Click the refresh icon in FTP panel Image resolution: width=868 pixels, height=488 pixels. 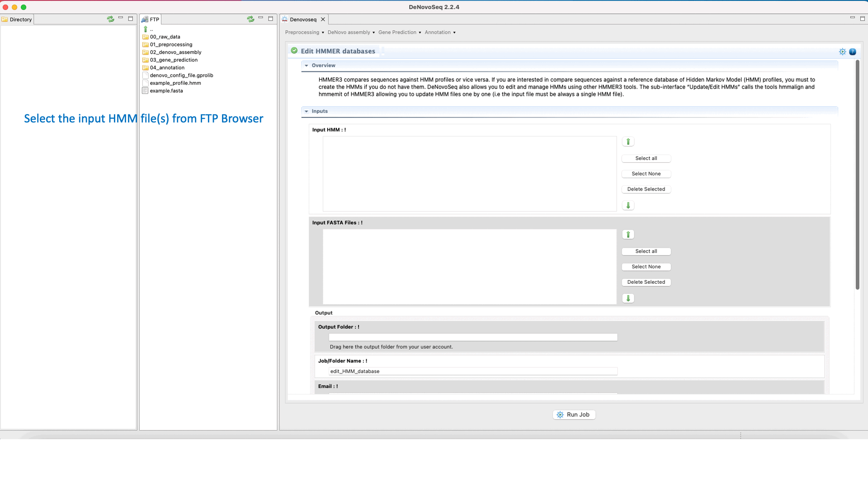(x=250, y=19)
